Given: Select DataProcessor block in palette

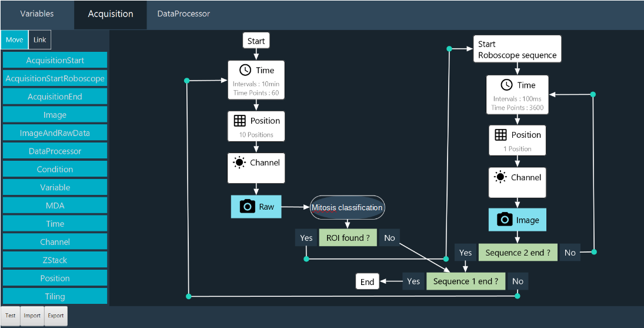Looking at the screenshot, I should [55, 151].
